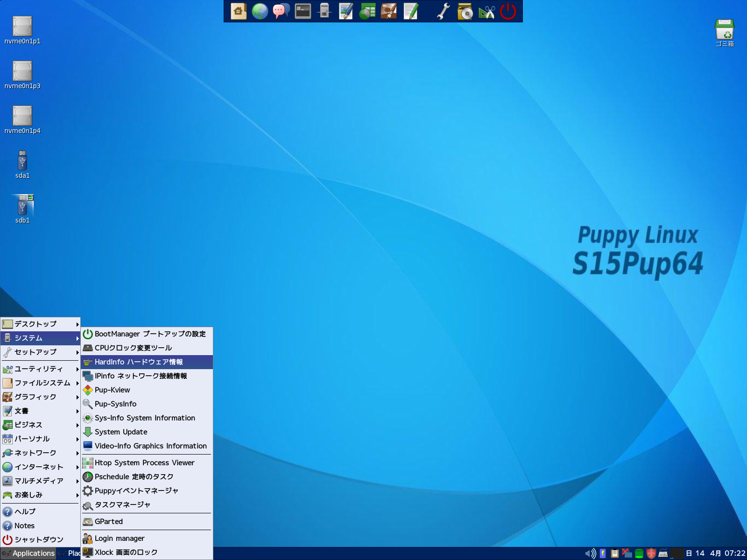Open the sdb1 USB drive icon
The height and width of the screenshot is (560, 747).
click(22, 206)
